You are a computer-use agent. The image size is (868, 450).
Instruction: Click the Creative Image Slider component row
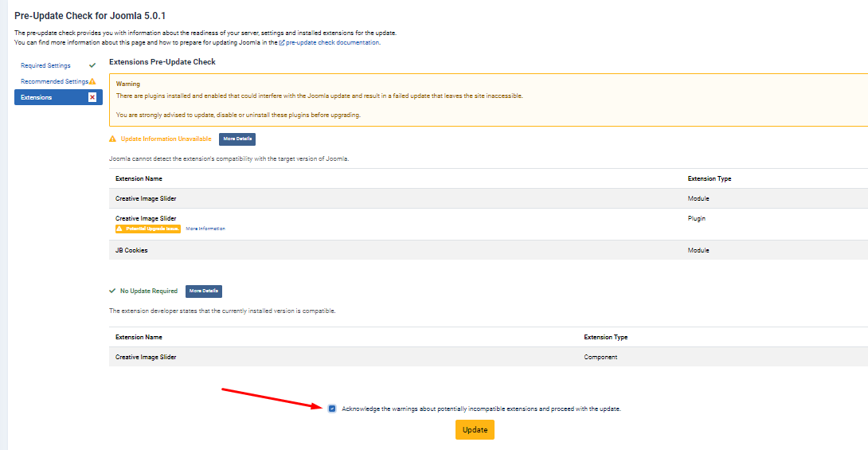(146, 357)
